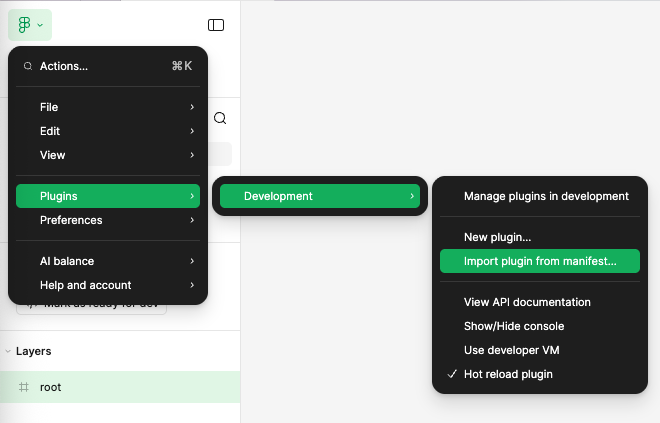Toggle the sidebar panel layout icon
This screenshot has width=660, height=423.
click(215, 25)
